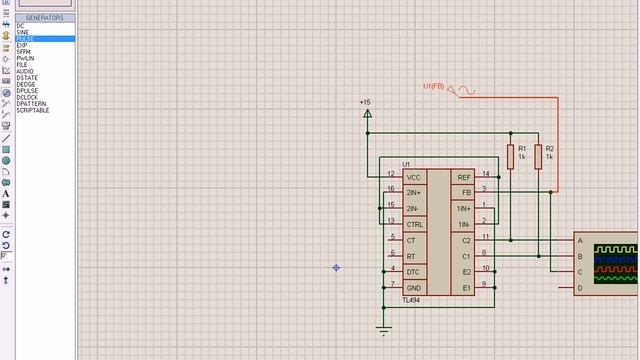Open the Virtual Instruments mode icon
The height and width of the screenshot is (360, 640).
pos(6,126)
